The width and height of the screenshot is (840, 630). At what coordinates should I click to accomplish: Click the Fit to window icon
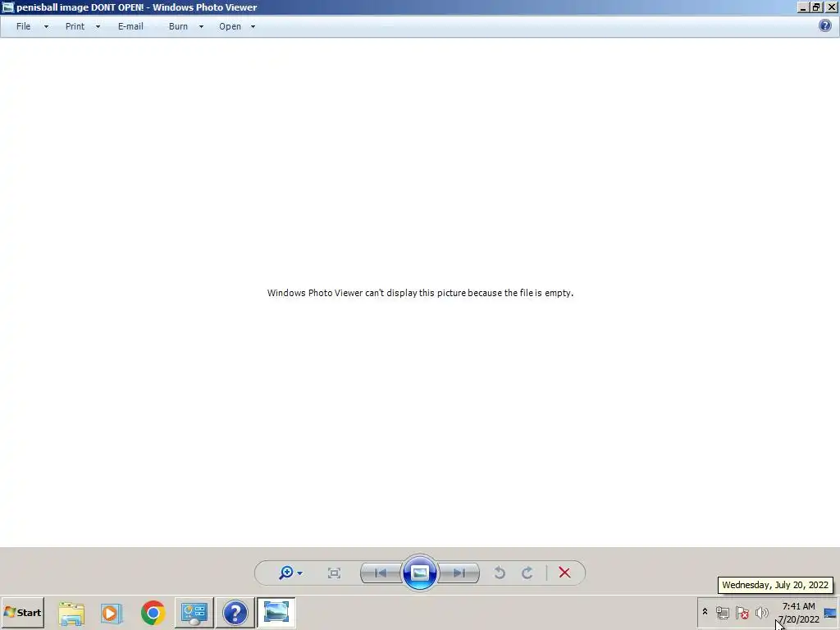(334, 573)
